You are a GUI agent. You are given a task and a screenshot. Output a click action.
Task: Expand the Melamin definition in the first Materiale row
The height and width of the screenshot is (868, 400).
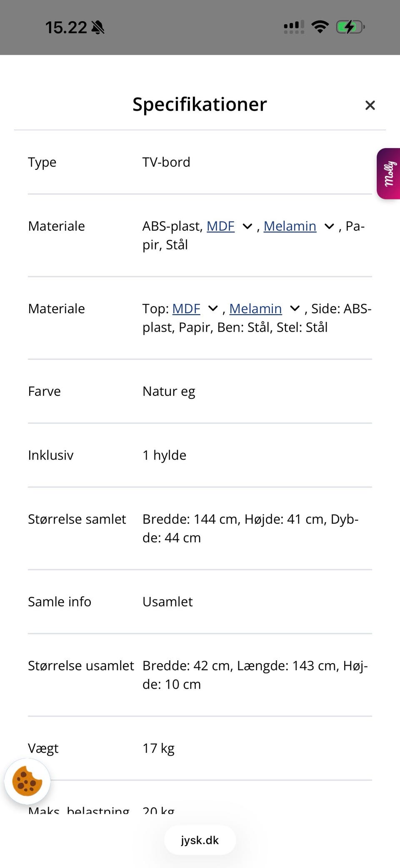pyautogui.click(x=329, y=226)
